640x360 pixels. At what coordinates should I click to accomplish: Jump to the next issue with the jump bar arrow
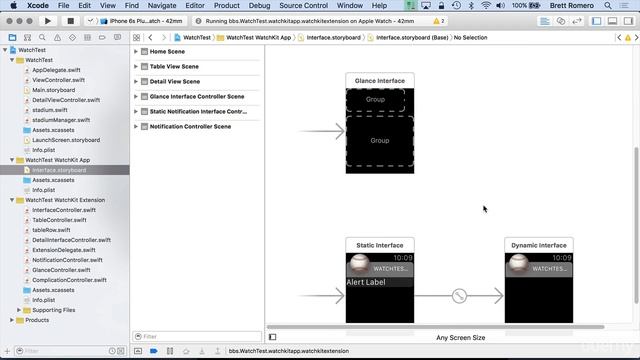point(636,38)
